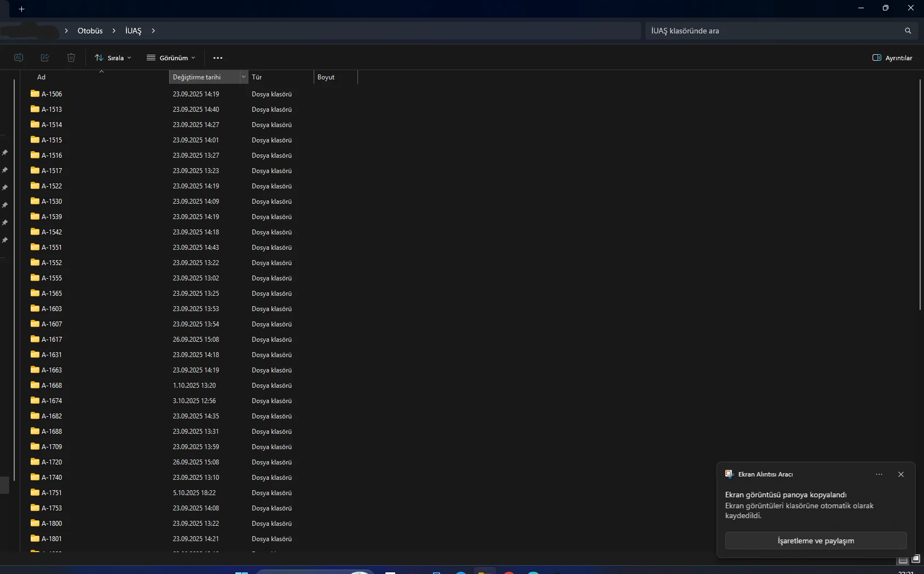Open the three-dots more options menu
924x574 pixels.
(218, 58)
